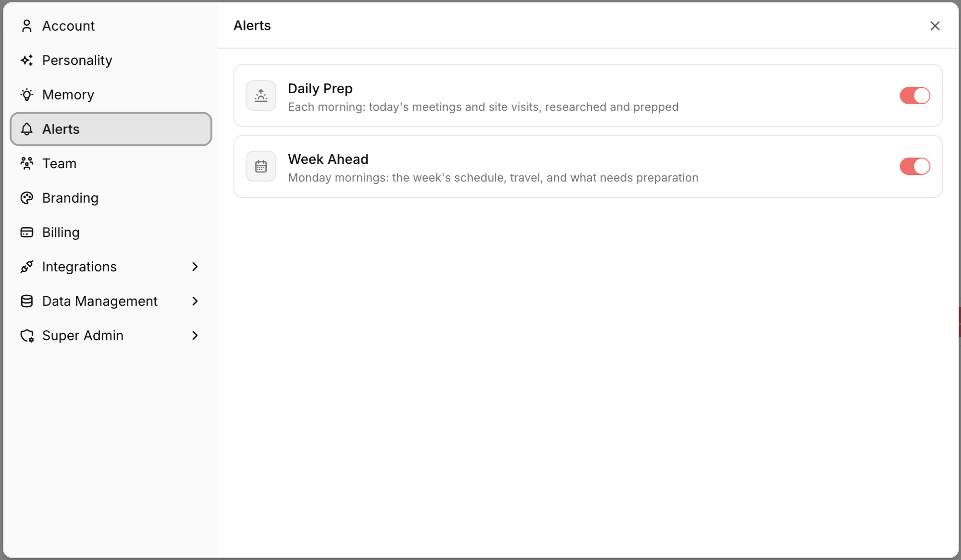This screenshot has width=961, height=560.
Task: Click the Personality sparkle icon
Action: coord(27,61)
